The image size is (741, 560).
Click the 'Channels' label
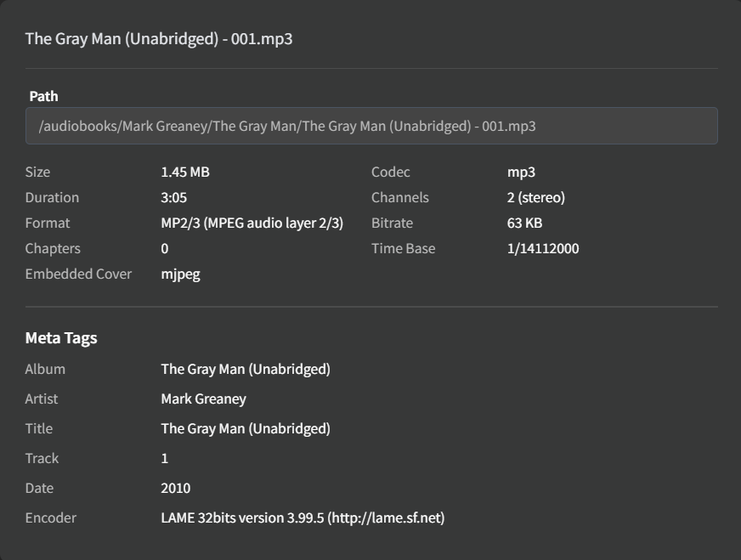[400, 197]
